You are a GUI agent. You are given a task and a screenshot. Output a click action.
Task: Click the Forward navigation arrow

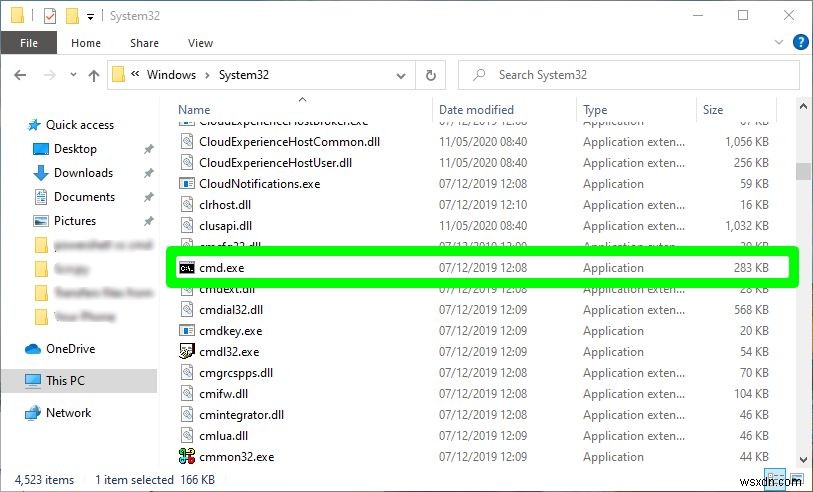click(x=50, y=75)
